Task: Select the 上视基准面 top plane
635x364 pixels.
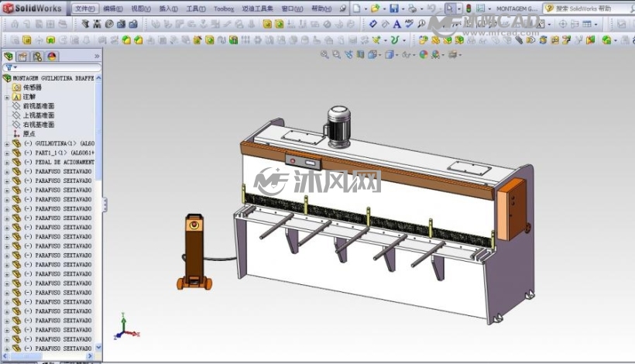Action: 39,115
